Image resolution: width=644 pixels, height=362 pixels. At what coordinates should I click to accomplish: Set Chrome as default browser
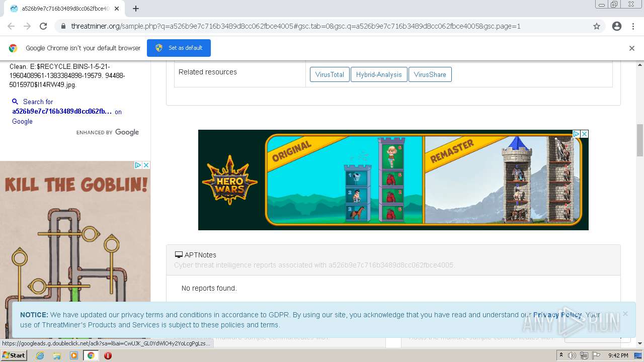(179, 48)
